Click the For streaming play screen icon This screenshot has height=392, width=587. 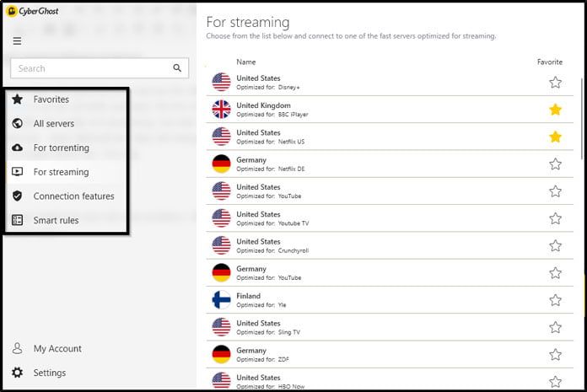point(17,172)
